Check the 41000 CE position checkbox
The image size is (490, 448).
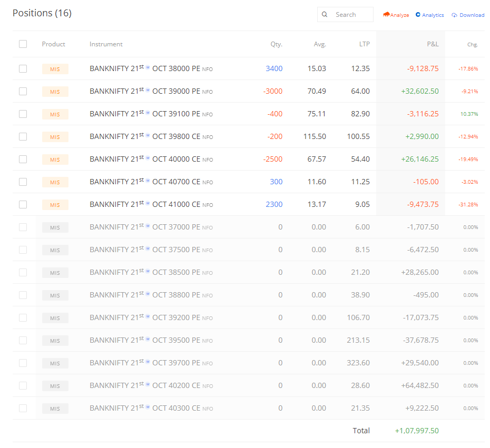(23, 204)
